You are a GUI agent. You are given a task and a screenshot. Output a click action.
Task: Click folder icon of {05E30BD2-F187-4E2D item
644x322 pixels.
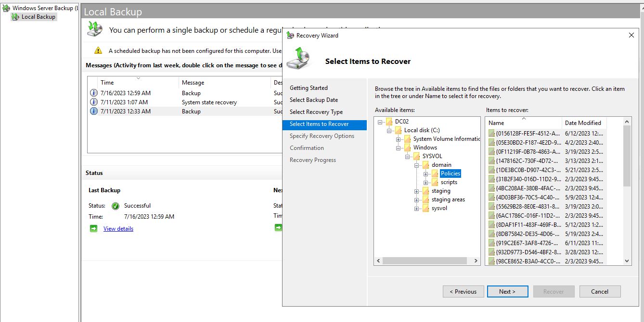pos(491,142)
